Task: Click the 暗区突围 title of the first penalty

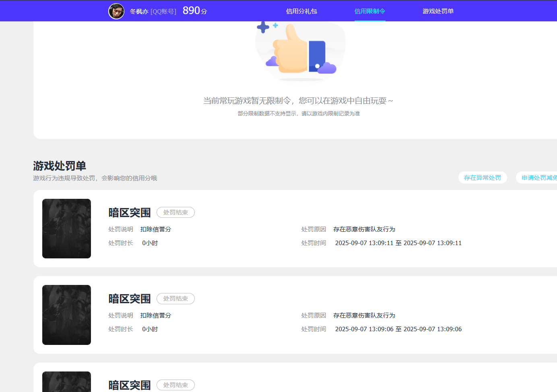Action: pos(129,213)
